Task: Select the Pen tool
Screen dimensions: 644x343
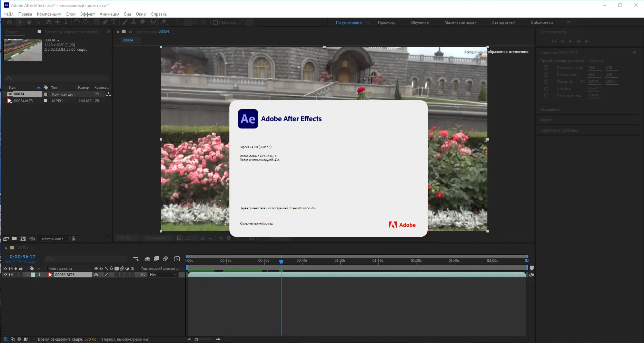Action: point(105,22)
